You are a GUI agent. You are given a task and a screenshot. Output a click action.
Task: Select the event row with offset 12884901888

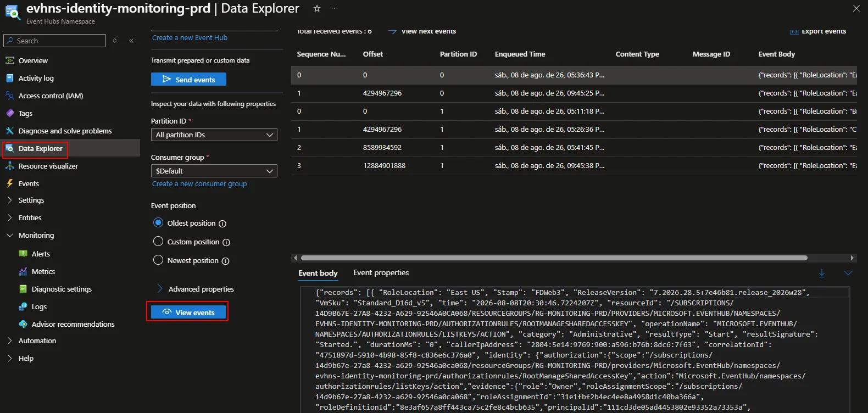tap(574, 166)
